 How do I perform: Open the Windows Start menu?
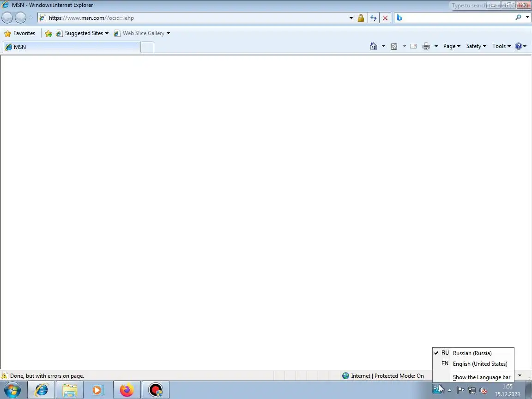pos(12,390)
